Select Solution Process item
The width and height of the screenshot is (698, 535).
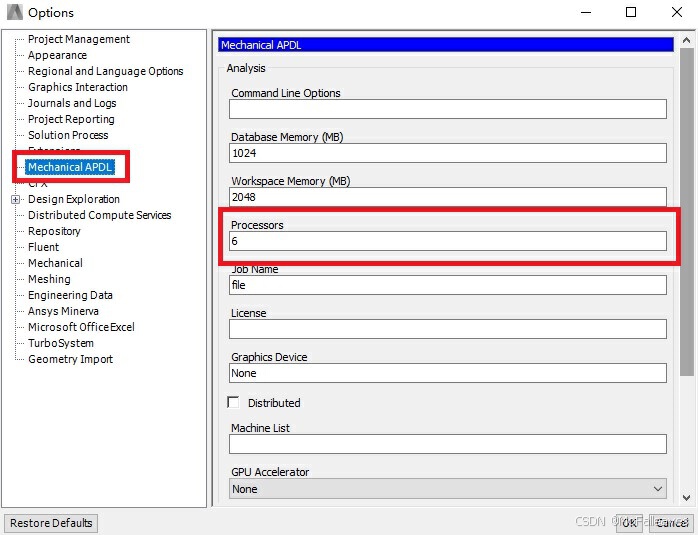click(x=68, y=135)
